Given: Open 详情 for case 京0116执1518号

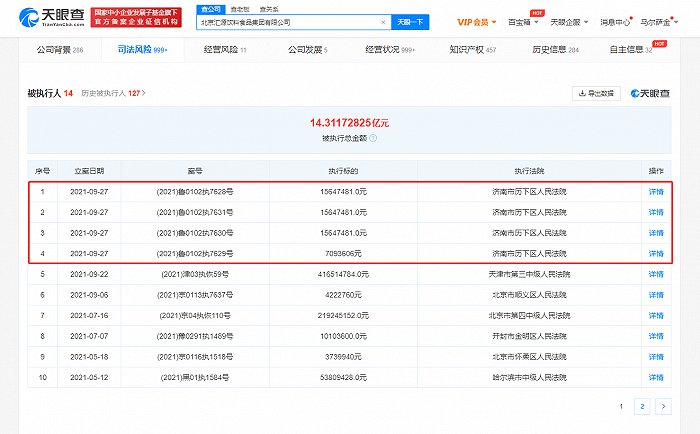Looking at the screenshot, I should [x=656, y=357].
